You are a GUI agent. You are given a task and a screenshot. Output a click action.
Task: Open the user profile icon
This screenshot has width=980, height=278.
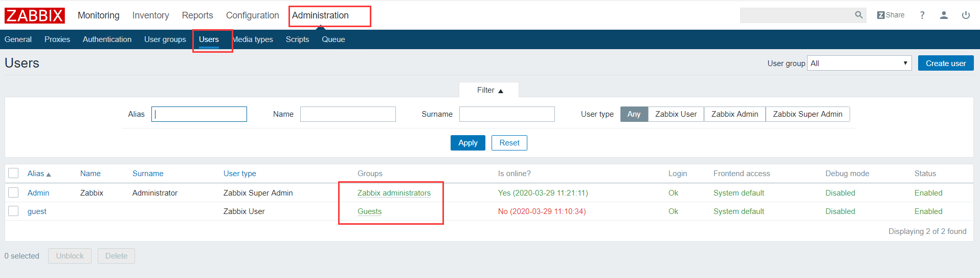[944, 15]
